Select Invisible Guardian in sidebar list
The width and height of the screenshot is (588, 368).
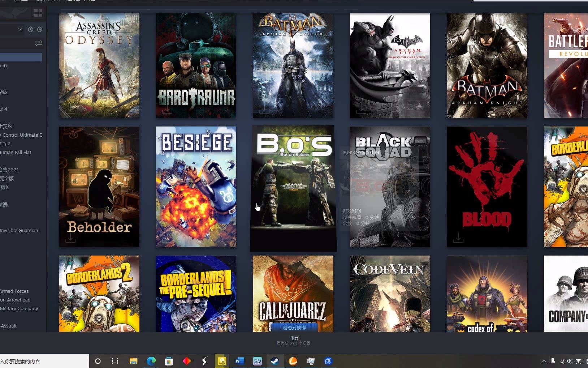coord(19,230)
